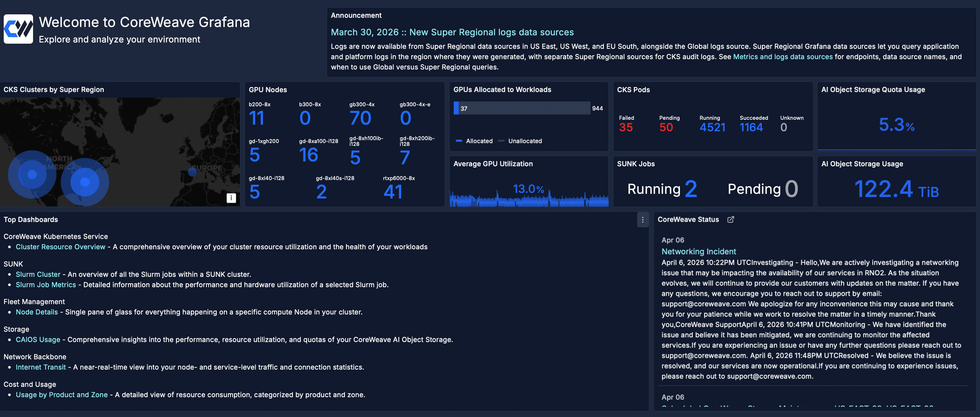980x417 pixels.
Task: Click the gb300-4x node count 70
Action: coord(360,118)
